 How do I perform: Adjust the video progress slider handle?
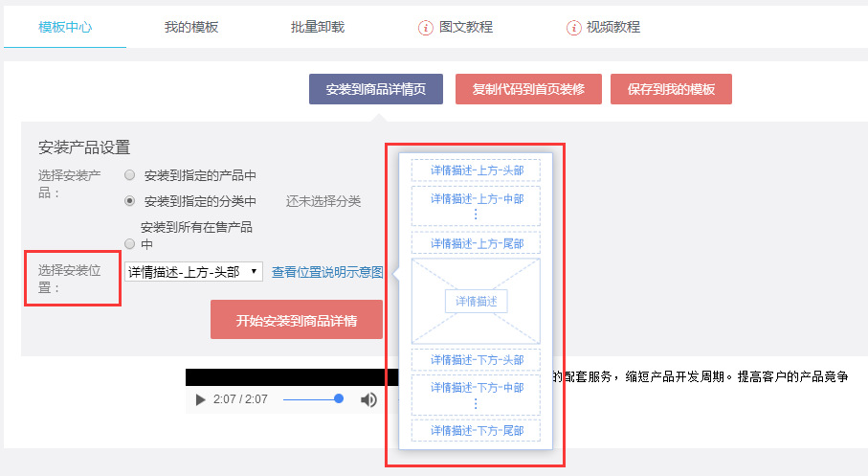(x=339, y=398)
